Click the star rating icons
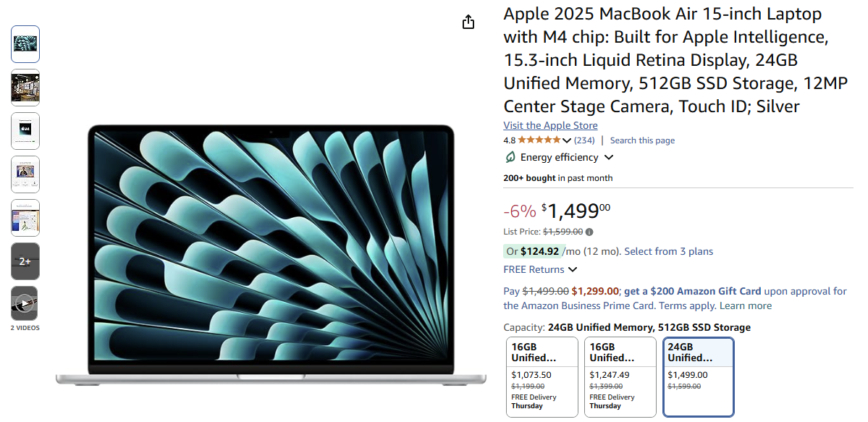 pyautogui.click(x=539, y=140)
